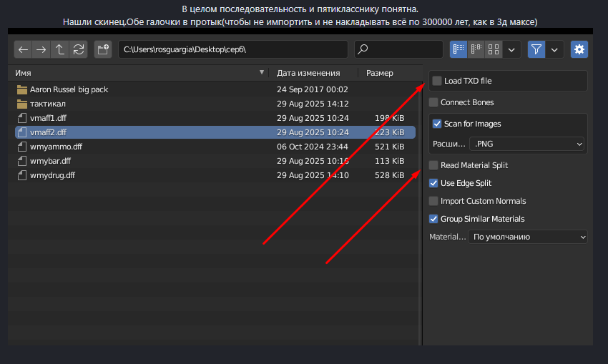Image resolution: width=608 pixels, height=364 pixels.
Task: Disable Use Edge Split option
Action: tap(433, 183)
